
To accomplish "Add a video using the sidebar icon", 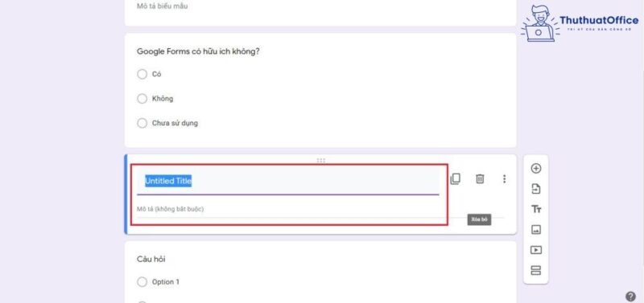I will coord(536,250).
